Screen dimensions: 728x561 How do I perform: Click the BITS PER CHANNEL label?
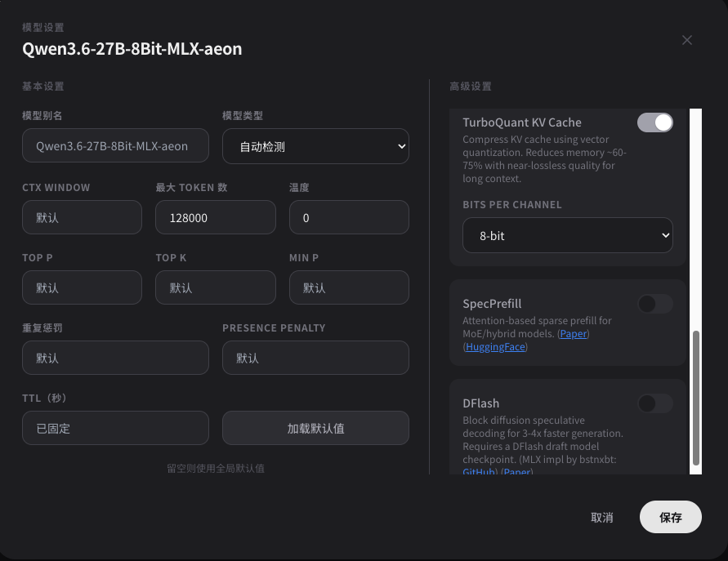pyautogui.click(x=512, y=205)
